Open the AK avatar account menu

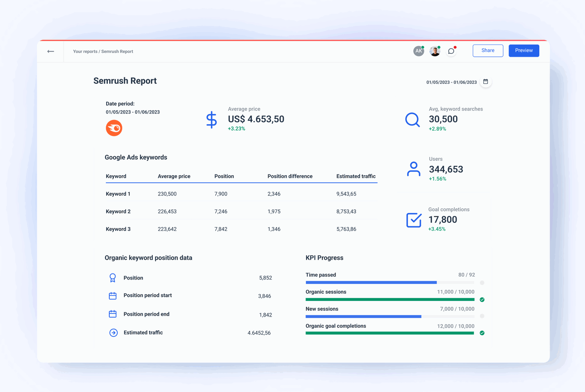click(419, 51)
